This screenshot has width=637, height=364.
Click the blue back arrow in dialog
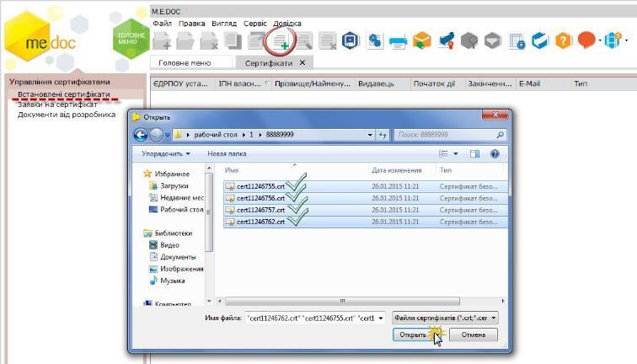pyautogui.click(x=141, y=135)
